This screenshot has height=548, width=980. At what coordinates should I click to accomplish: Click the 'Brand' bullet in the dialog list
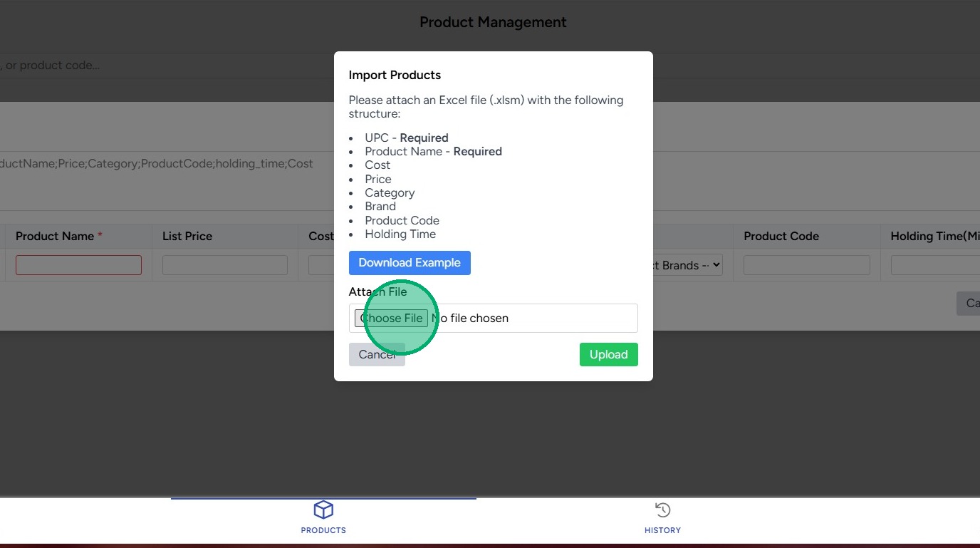point(380,207)
